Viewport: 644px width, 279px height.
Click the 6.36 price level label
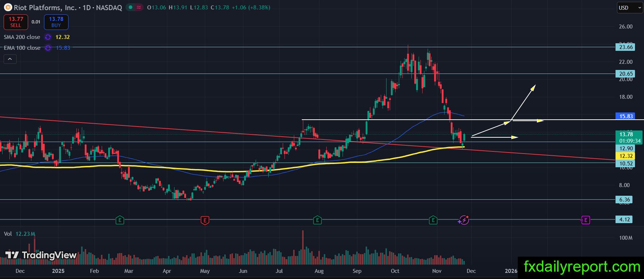pos(624,199)
